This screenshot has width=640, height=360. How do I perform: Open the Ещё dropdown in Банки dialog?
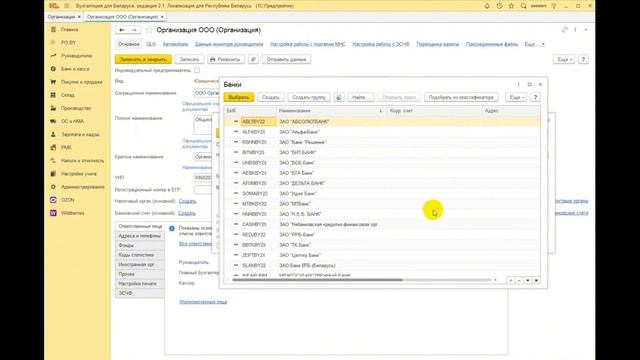516,98
